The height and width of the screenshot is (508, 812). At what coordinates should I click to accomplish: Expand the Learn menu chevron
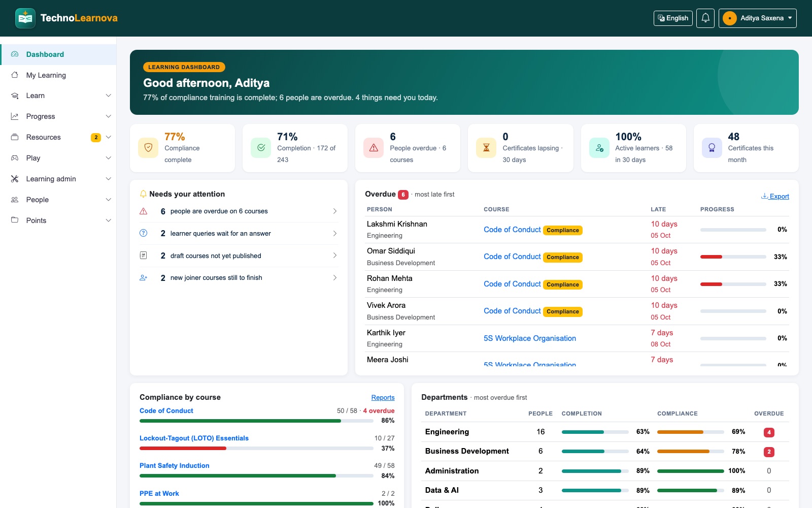[x=108, y=96]
